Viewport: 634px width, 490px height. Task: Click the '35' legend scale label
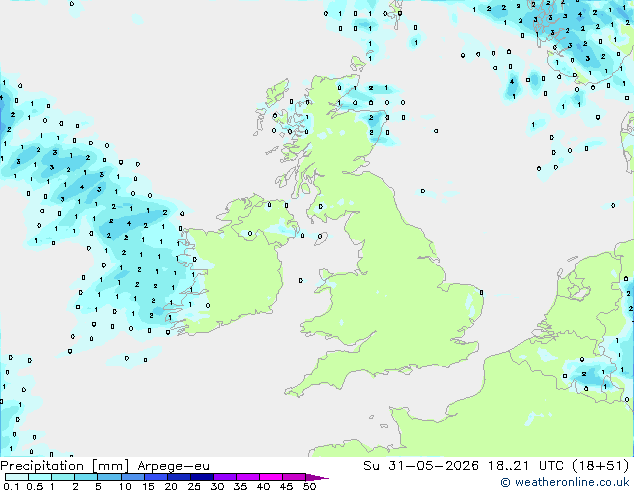[240, 486]
